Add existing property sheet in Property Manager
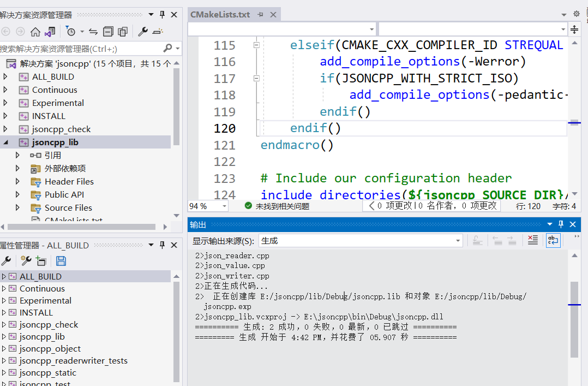Image resolution: width=588 pixels, height=386 pixels. pyautogui.click(x=42, y=260)
